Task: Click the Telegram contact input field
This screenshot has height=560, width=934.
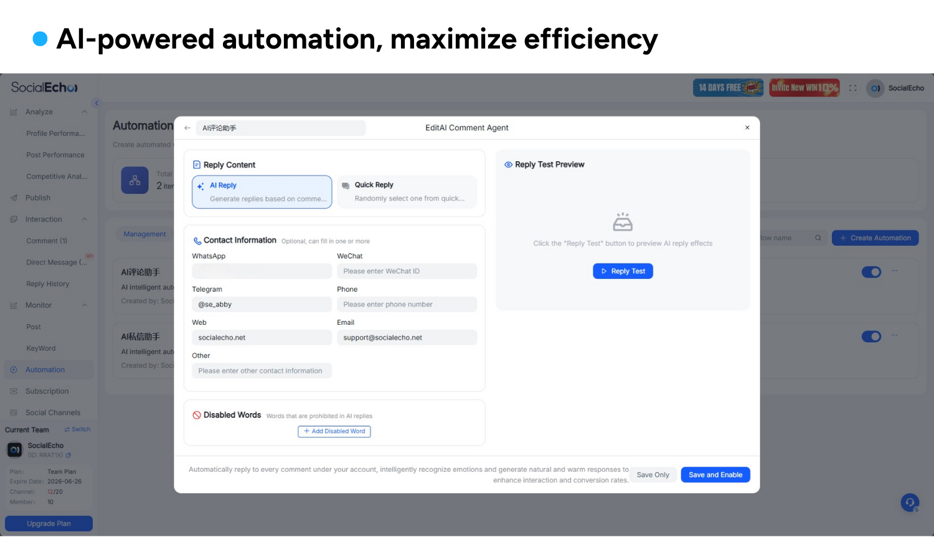Action: coord(262,304)
